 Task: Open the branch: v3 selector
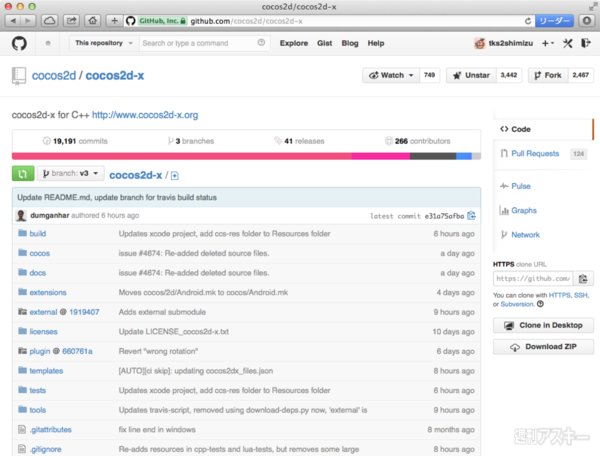[x=70, y=173]
